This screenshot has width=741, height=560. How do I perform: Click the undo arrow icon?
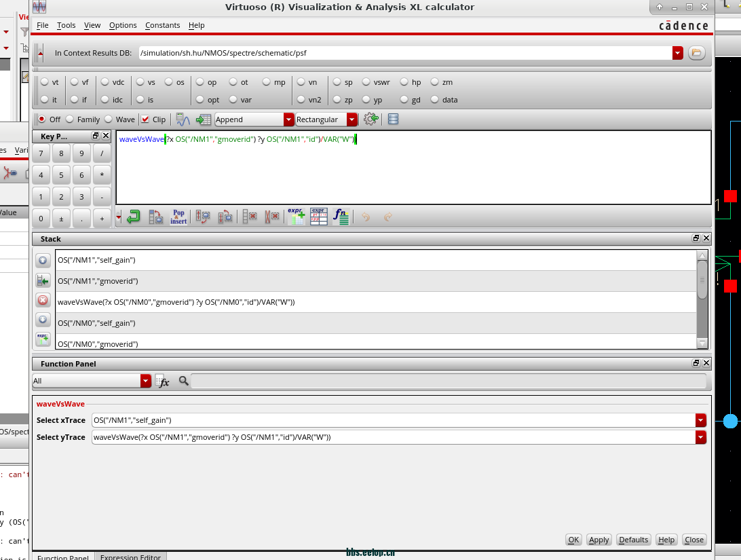point(366,217)
